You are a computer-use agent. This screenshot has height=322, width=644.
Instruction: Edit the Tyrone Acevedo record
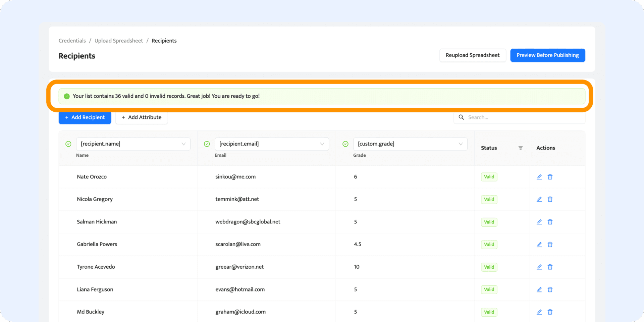[539, 267]
